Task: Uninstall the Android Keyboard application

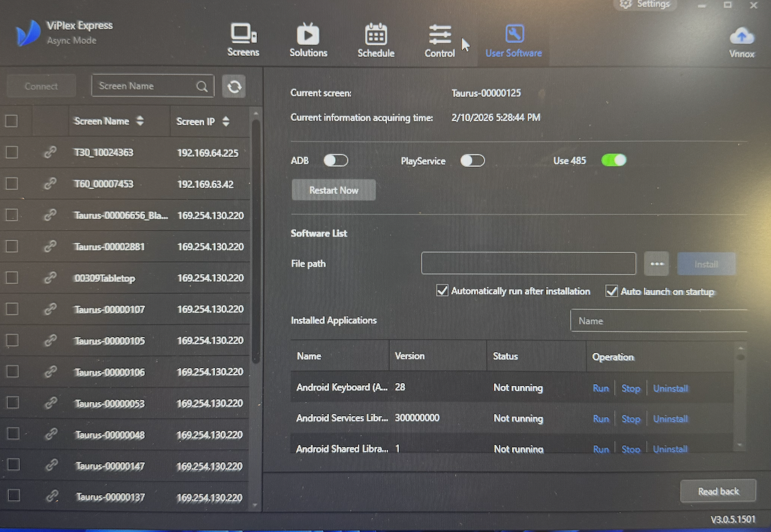Action: click(x=671, y=388)
